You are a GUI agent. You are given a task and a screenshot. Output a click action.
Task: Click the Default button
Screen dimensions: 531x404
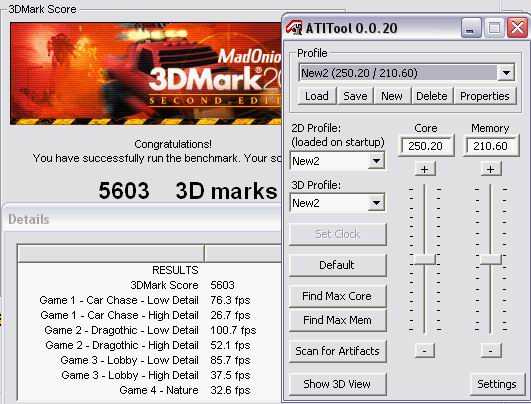click(x=337, y=265)
